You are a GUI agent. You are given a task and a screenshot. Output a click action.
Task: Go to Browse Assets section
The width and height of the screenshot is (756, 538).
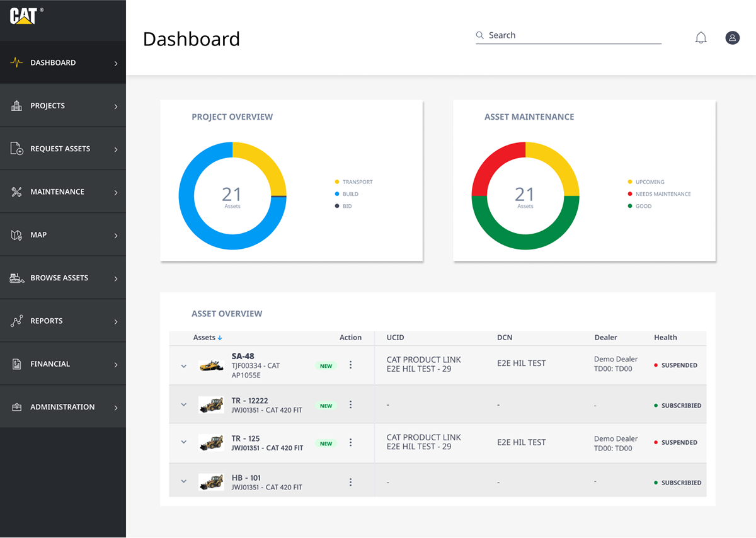pos(63,278)
